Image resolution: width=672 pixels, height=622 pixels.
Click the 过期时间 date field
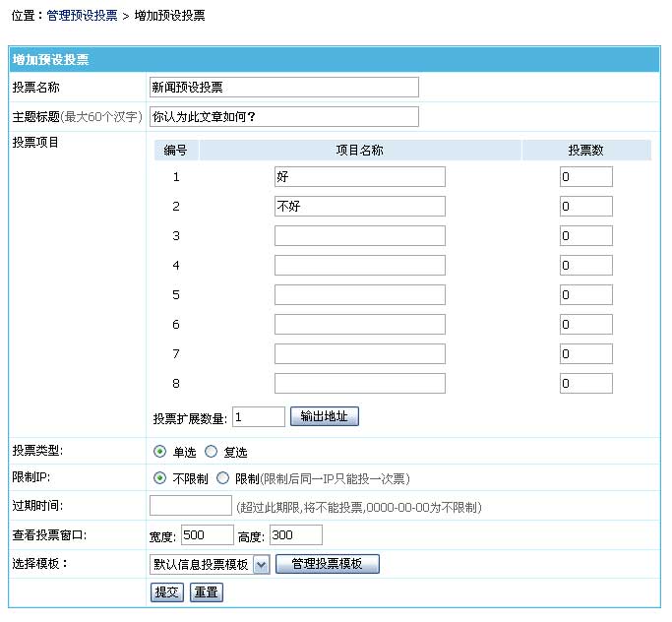point(190,506)
